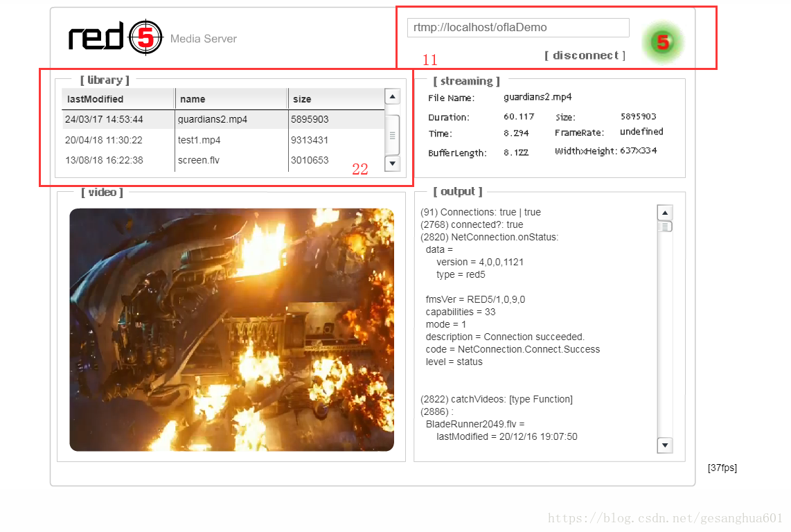Sort library by size column header
This screenshot has height=532, width=791.
coord(337,99)
